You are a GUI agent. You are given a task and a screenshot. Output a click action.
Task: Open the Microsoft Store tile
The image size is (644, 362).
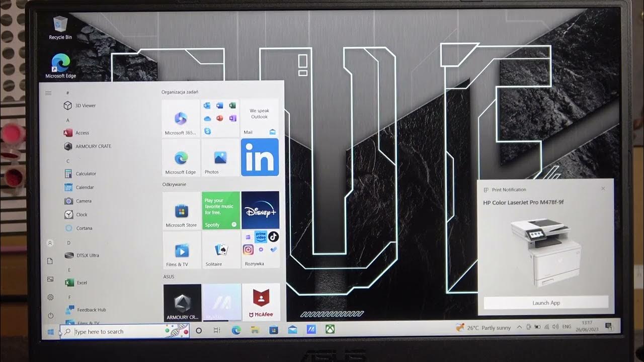click(181, 210)
